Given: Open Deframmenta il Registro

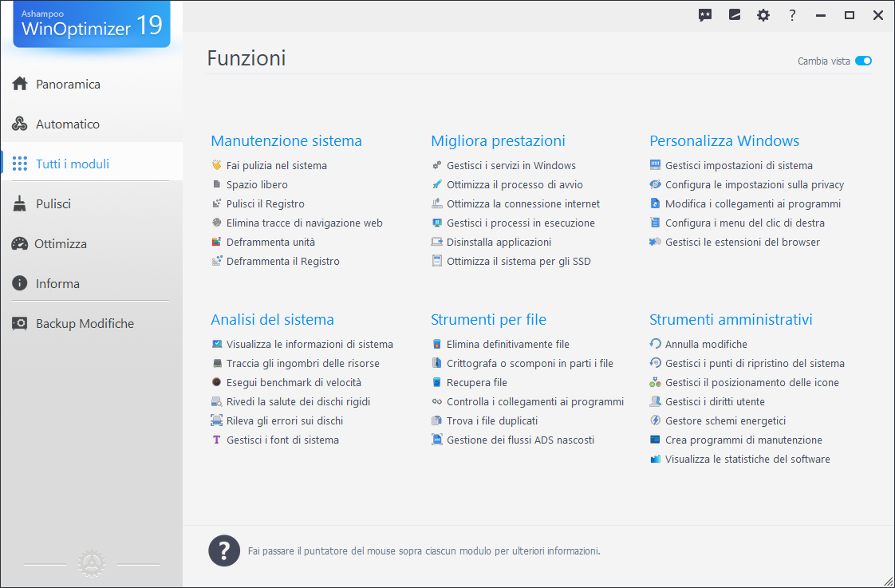Looking at the screenshot, I should tap(282, 262).
